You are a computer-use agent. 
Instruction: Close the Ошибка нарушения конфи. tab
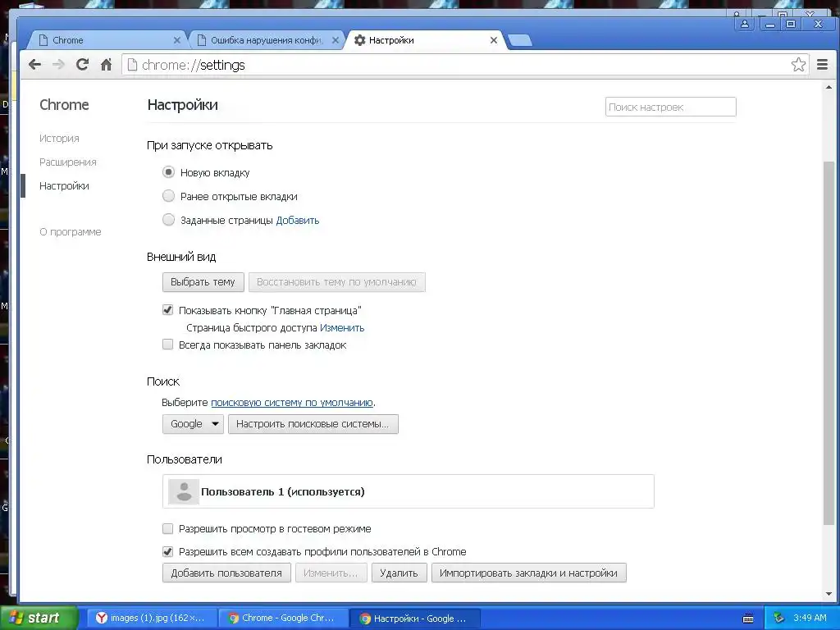point(336,40)
